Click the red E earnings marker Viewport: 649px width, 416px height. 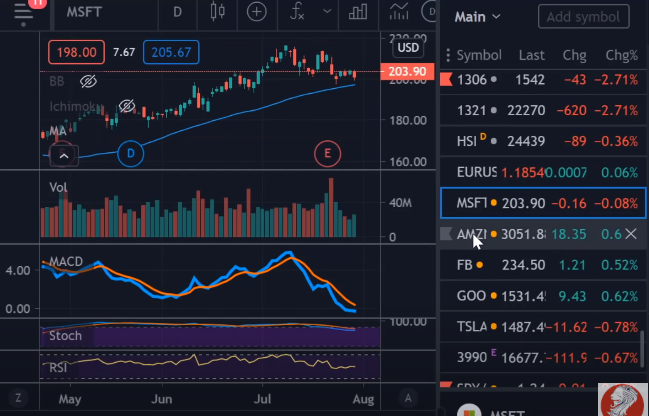[327, 154]
